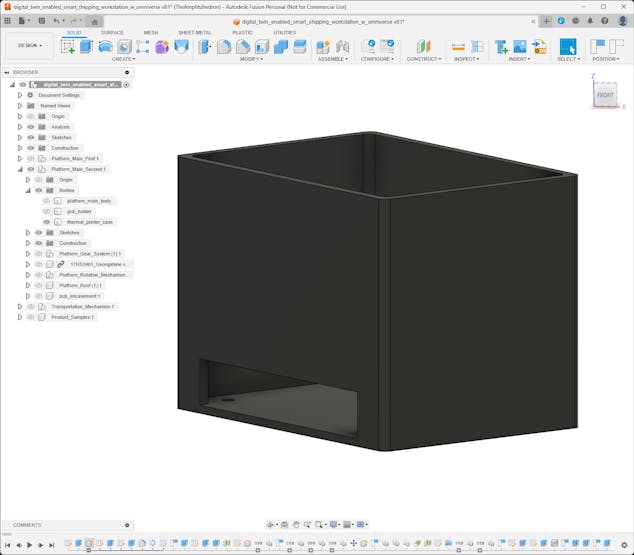Select the Create Sketch tool
Screen dimensions: 634x555
pyautogui.click(x=68, y=46)
